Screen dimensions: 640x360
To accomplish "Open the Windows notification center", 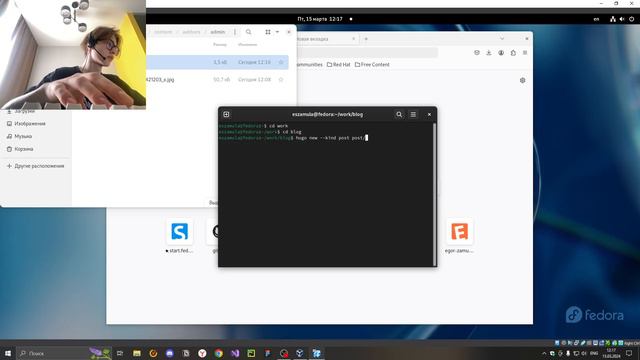I will [x=629, y=353].
